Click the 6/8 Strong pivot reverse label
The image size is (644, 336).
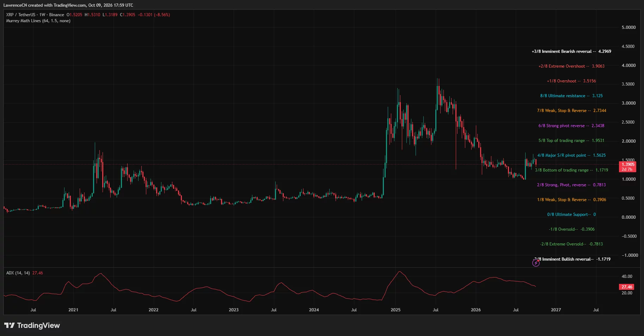pyautogui.click(x=571, y=126)
